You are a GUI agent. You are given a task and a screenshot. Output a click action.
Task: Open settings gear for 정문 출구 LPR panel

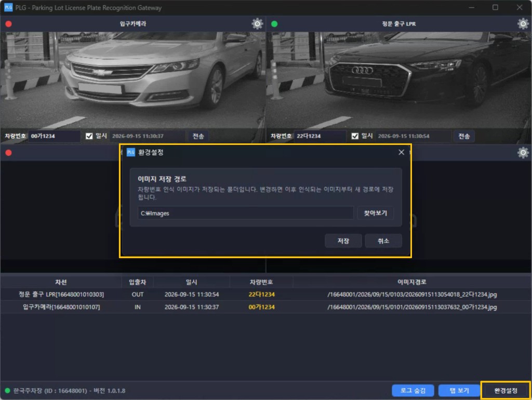click(523, 24)
